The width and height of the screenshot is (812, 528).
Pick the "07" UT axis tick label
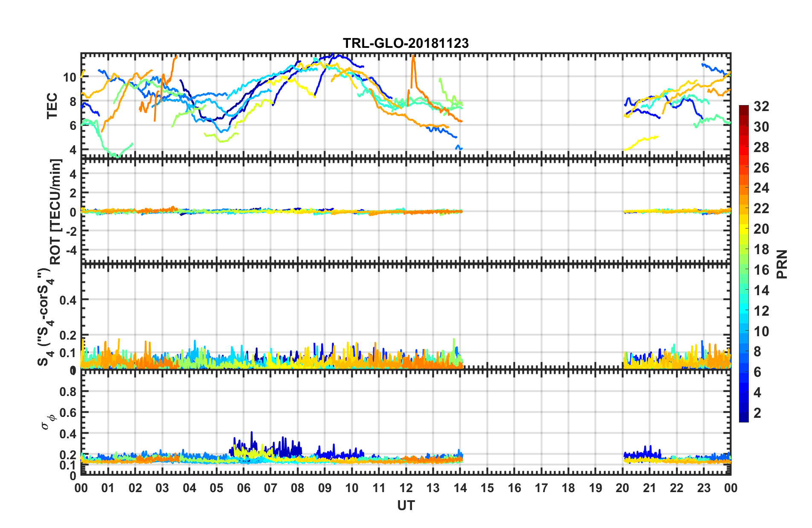(x=271, y=488)
